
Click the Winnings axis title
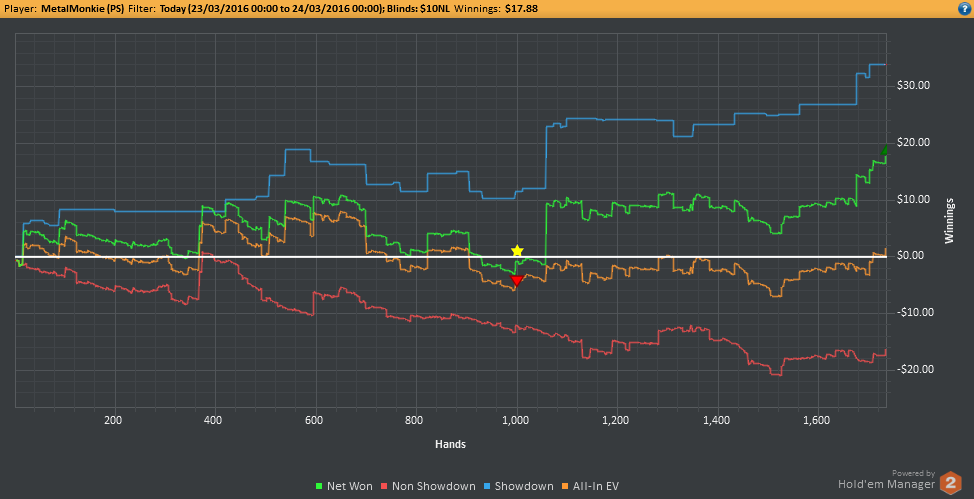949,221
